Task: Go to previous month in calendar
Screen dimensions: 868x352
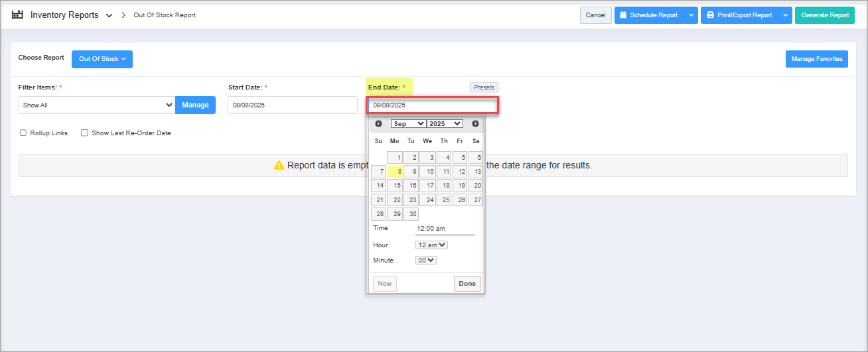Action: click(x=378, y=124)
